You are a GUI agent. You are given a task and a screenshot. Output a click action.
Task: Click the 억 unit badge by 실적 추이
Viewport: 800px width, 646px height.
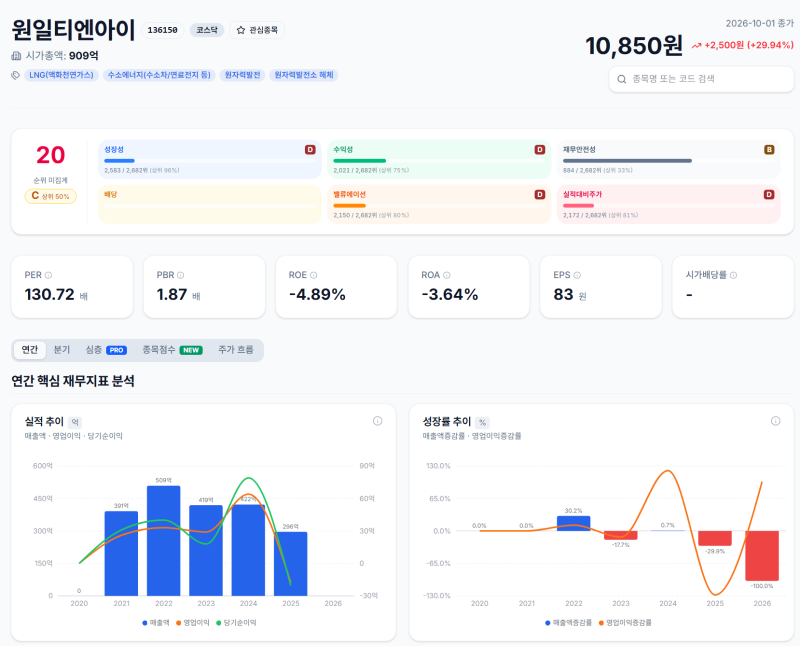click(x=75, y=422)
